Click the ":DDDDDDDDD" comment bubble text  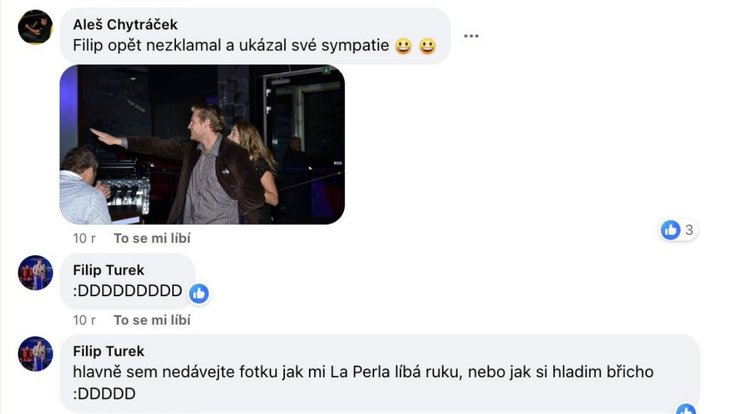pos(127,291)
